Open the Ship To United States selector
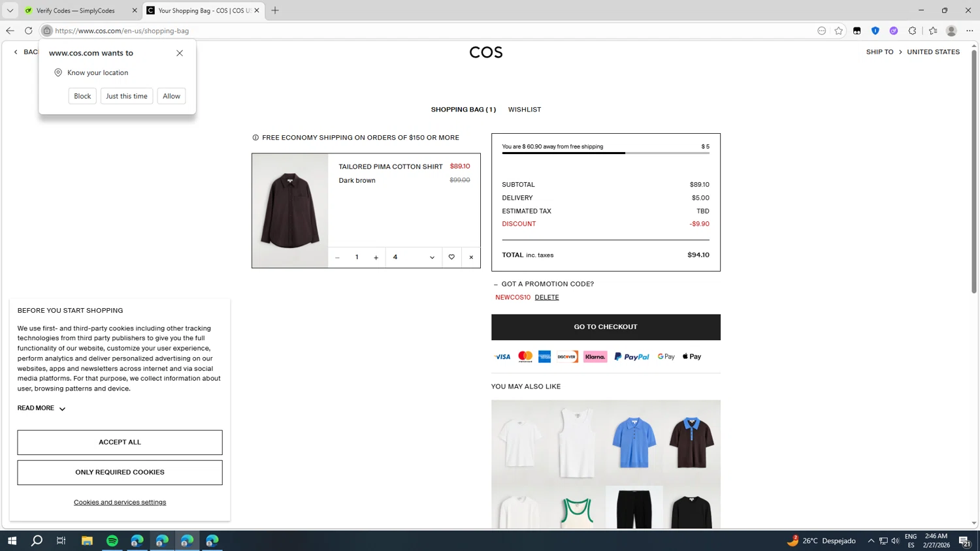This screenshot has height=551, width=980. coord(913,52)
